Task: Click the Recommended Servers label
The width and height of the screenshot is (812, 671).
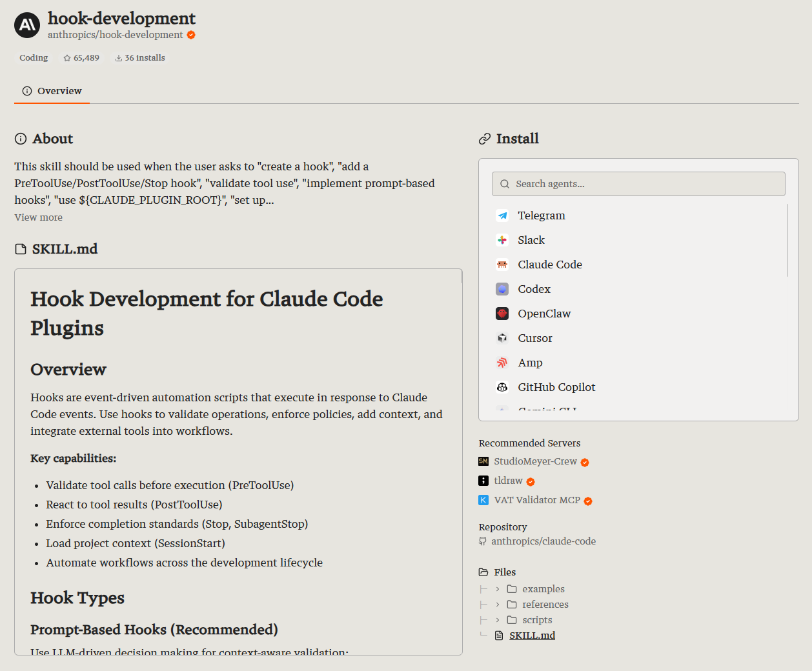Action: (x=529, y=443)
